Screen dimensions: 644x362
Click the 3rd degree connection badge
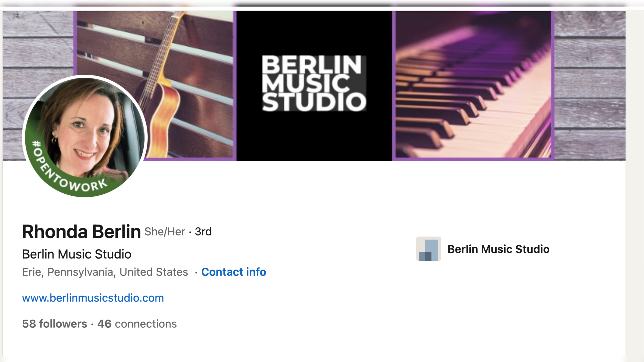[203, 232]
